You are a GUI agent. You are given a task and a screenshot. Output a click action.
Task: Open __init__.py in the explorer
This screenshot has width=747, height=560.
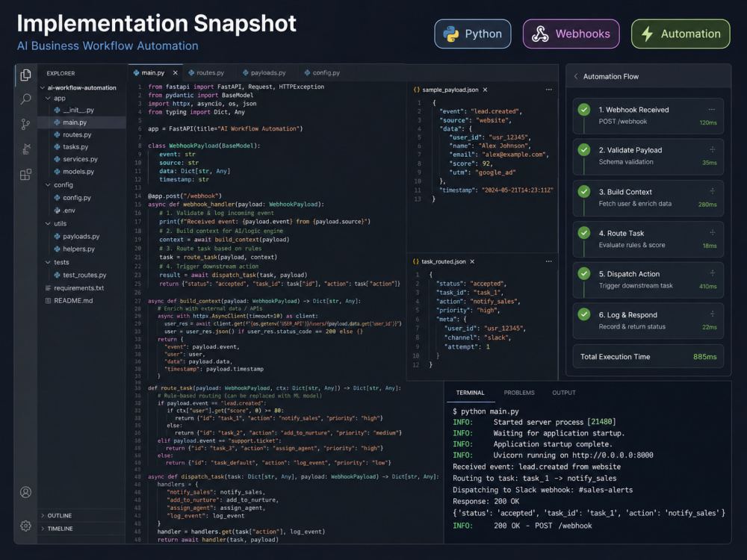pos(81,110)
